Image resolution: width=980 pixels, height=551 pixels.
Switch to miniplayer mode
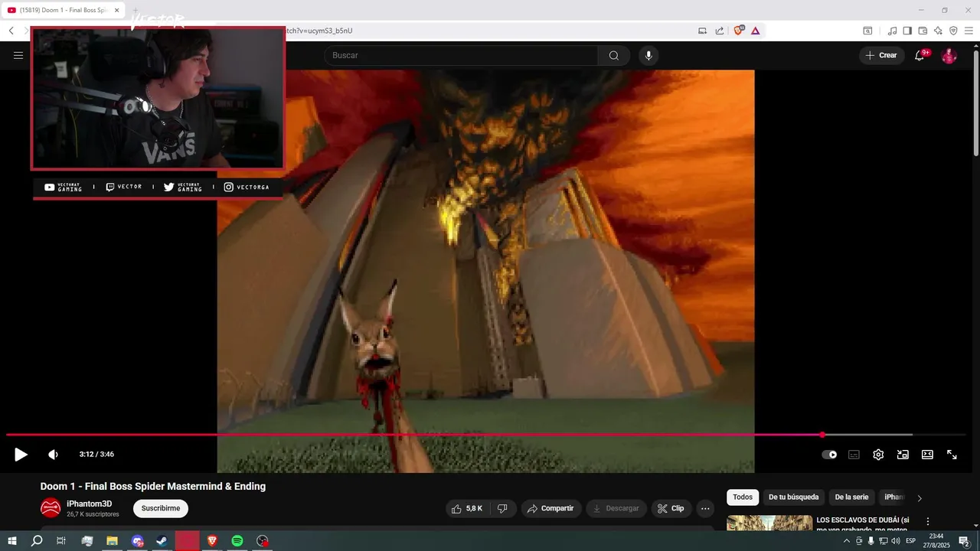pos(903,455)
